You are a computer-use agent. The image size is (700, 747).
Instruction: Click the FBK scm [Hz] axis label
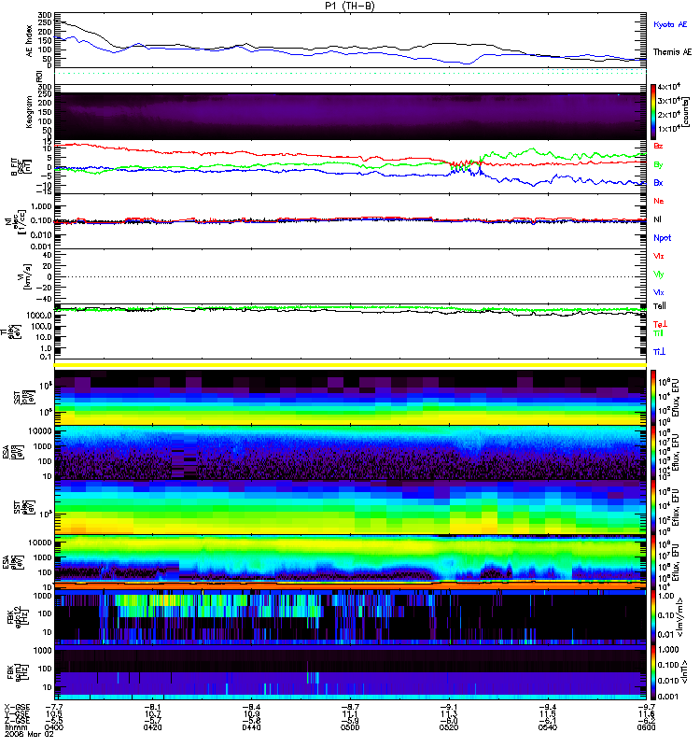[x=19, y=673]
